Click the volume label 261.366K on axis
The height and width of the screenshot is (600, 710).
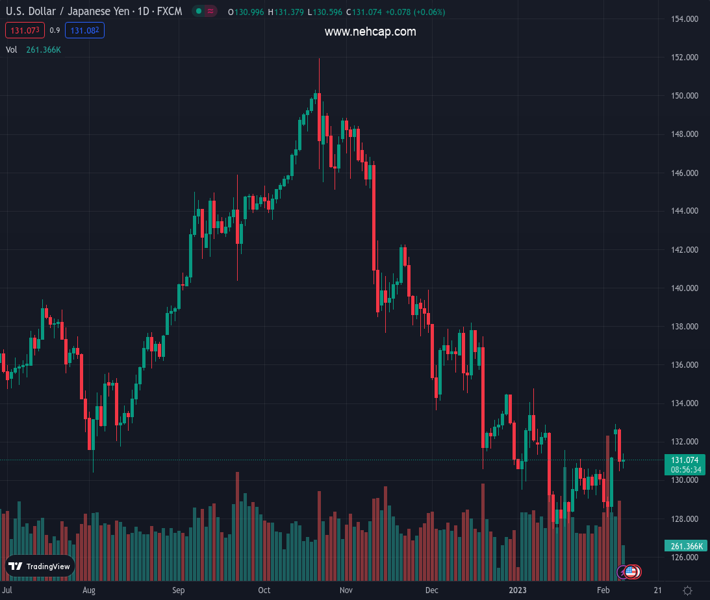[x=685, y=546]
